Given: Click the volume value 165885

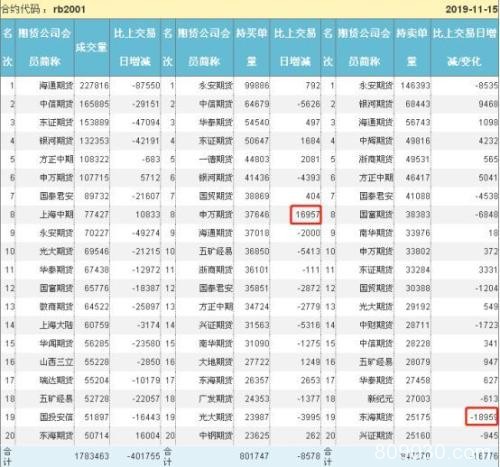Looking at the screenshot, I should click(x=94, y=104).
